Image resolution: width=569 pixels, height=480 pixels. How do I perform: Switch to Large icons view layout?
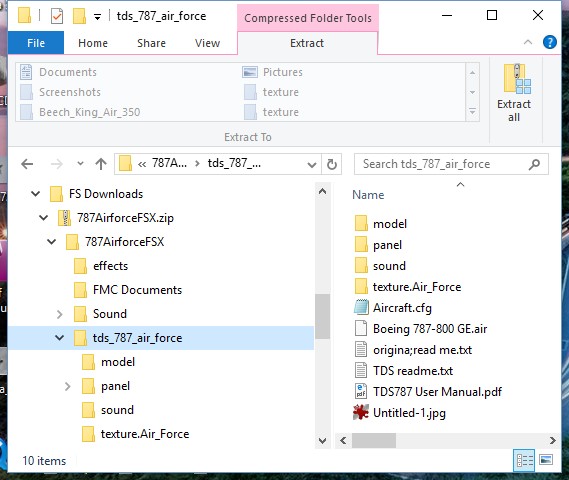(547, 460)
